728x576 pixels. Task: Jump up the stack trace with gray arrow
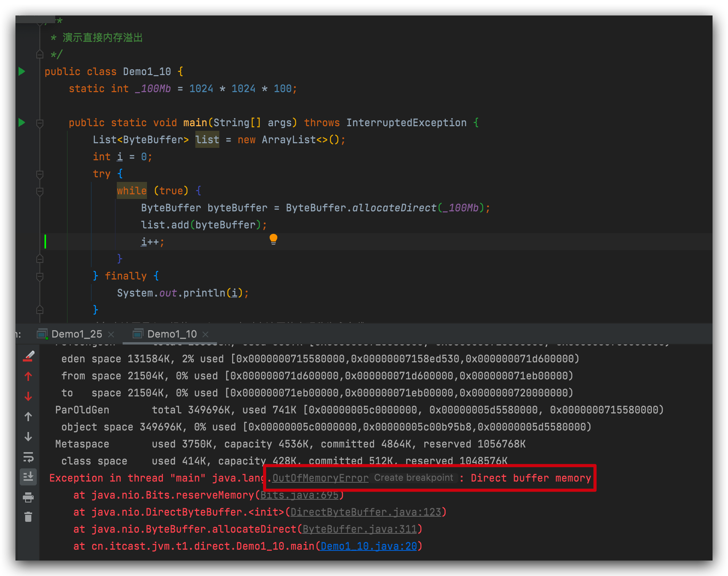[28, 417]
